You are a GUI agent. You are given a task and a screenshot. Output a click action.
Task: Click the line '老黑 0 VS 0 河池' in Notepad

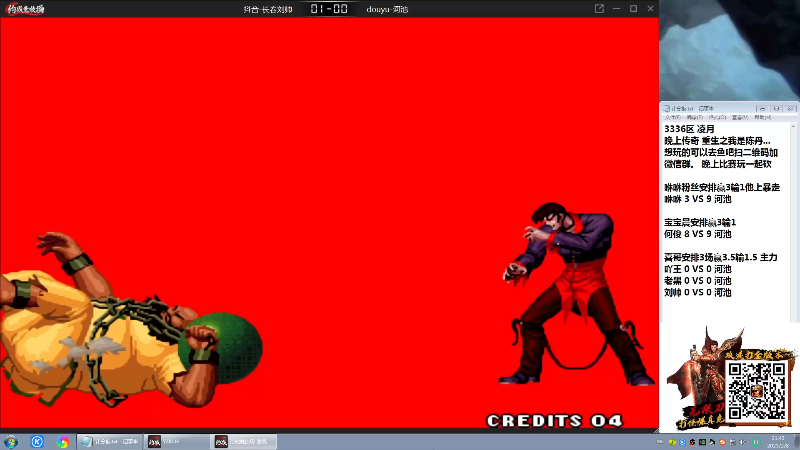pyautogui.click(x=697, y=281)
